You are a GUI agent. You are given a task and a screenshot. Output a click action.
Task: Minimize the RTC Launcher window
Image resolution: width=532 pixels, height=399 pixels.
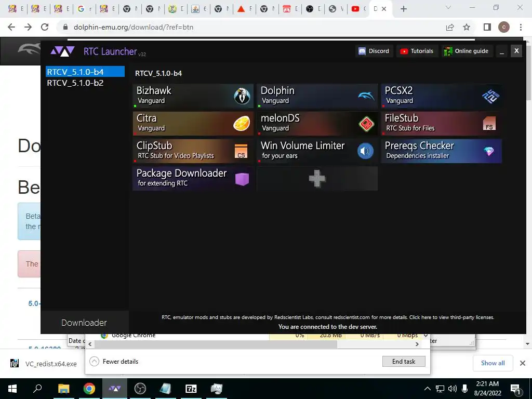coord(502,51)
